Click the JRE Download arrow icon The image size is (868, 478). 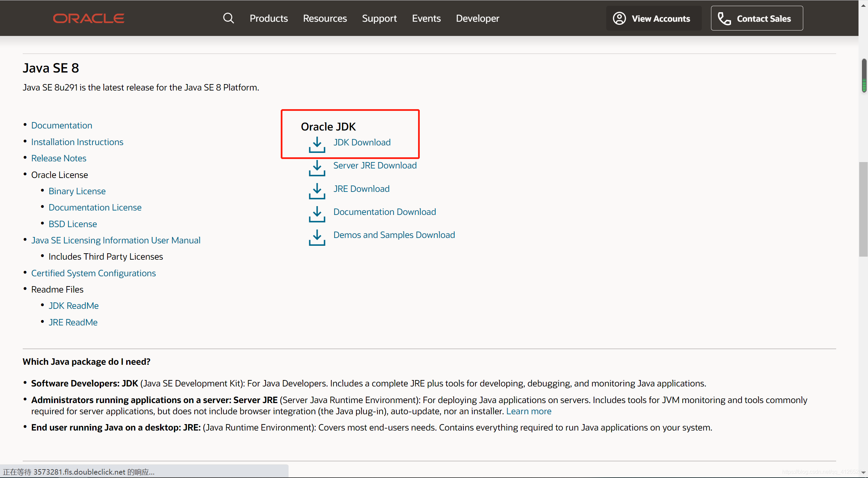pos(317,191)
